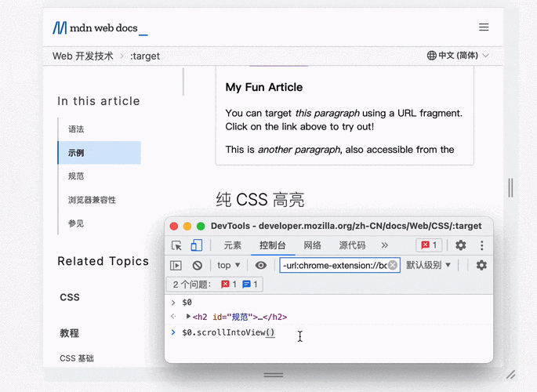Go to 示例 section link
Screen dimensions: 537x392
coord(100,153)
